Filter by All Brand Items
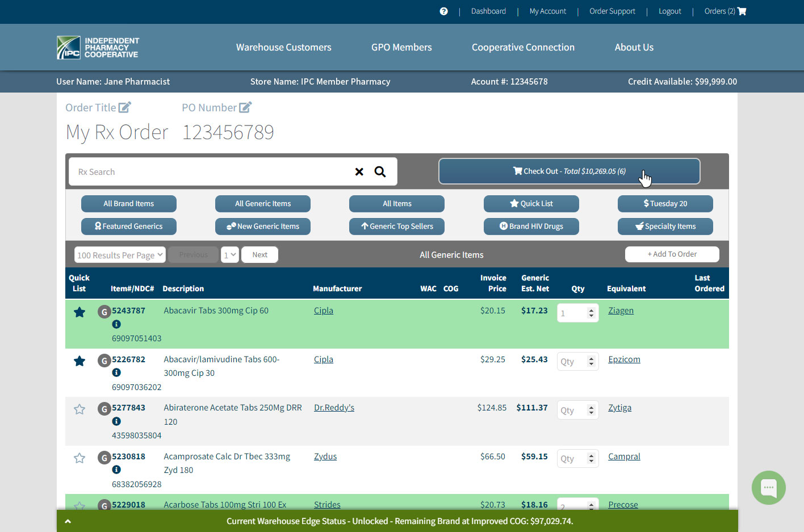The width and height of the screenshot is (804, 532). [129, 203]
